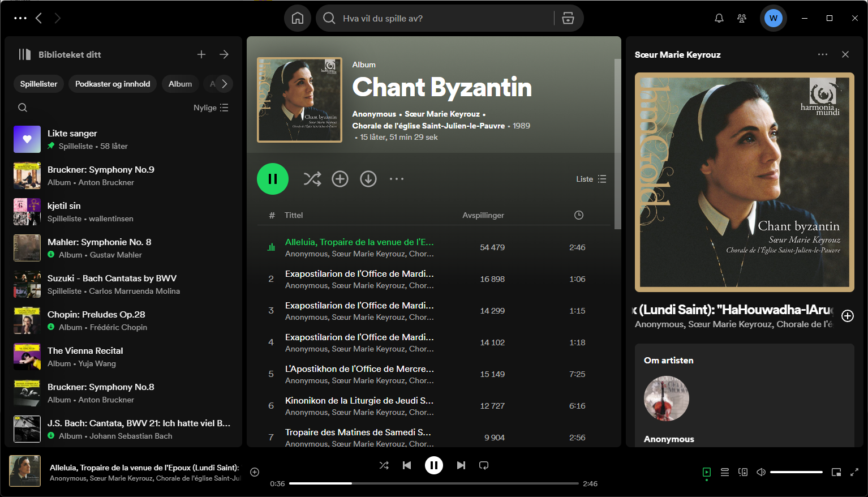
Task: Play track 6 Kinonikon de la Liturgie
Action: coord(433,406)
